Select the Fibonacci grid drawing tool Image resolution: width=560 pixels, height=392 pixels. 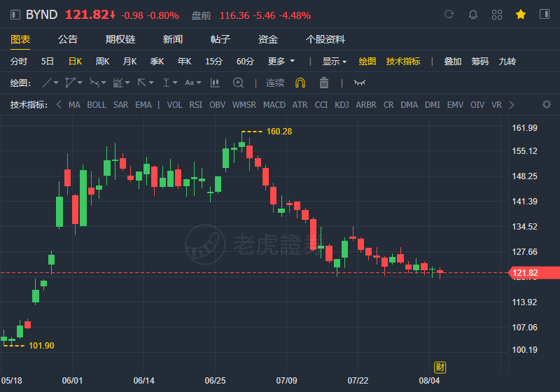118,83
